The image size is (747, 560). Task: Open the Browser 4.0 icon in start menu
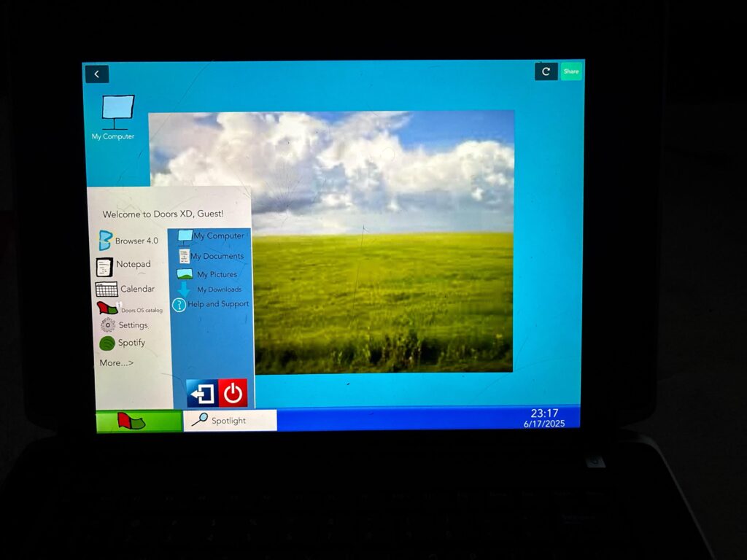(x=105, y=241)
